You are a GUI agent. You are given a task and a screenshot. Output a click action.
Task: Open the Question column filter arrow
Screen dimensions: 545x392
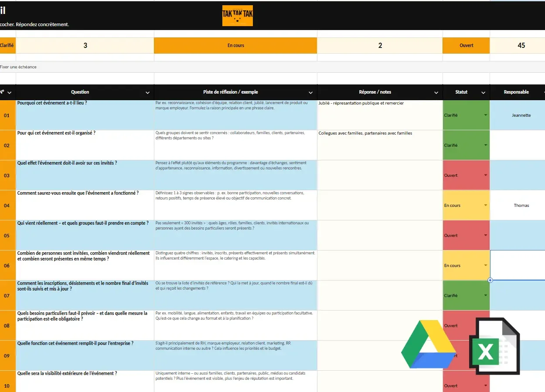[x=148, y=92]
